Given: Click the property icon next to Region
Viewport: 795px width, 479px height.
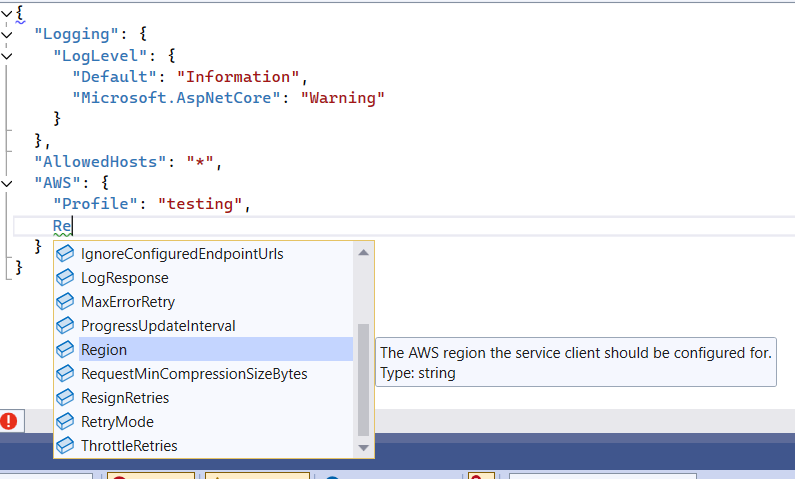Looking at the screenshot, I should [66, 350].
